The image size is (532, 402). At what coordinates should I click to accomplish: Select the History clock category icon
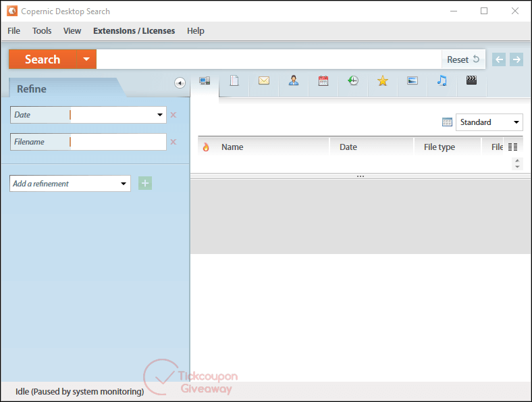pos(353,80)
